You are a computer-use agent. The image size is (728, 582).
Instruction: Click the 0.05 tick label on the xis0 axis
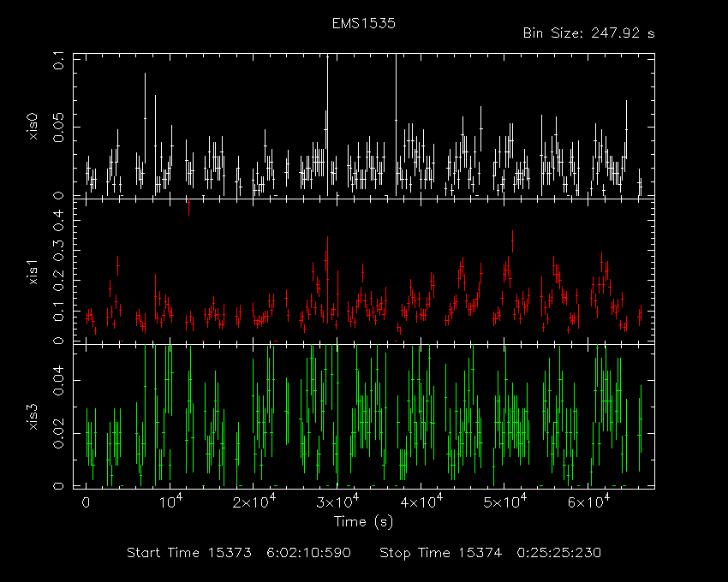[x=59, y=127]
